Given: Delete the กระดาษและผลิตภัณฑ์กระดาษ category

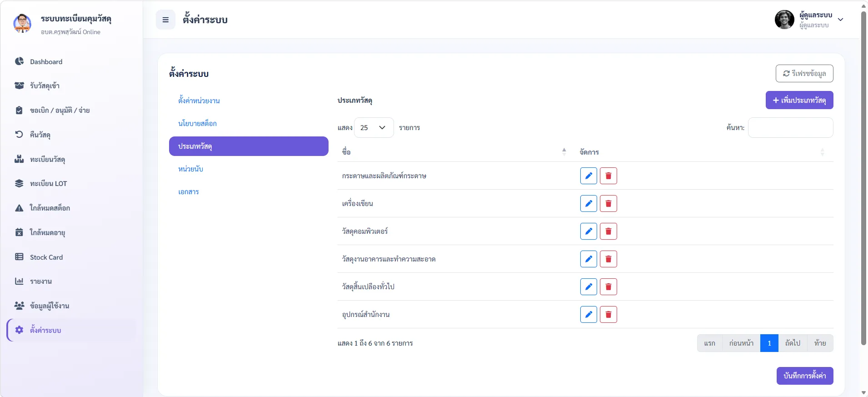Looking at the screenshot, I should (x=609, y=176).
